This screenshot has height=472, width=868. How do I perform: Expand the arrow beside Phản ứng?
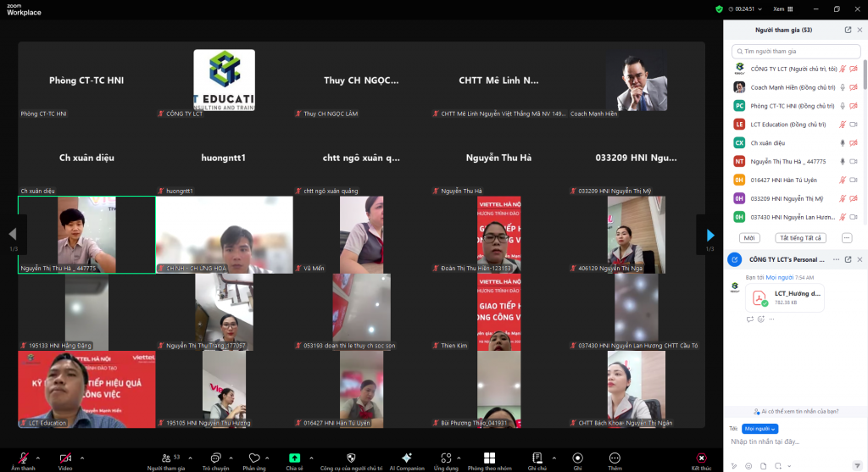coord(267,458)
